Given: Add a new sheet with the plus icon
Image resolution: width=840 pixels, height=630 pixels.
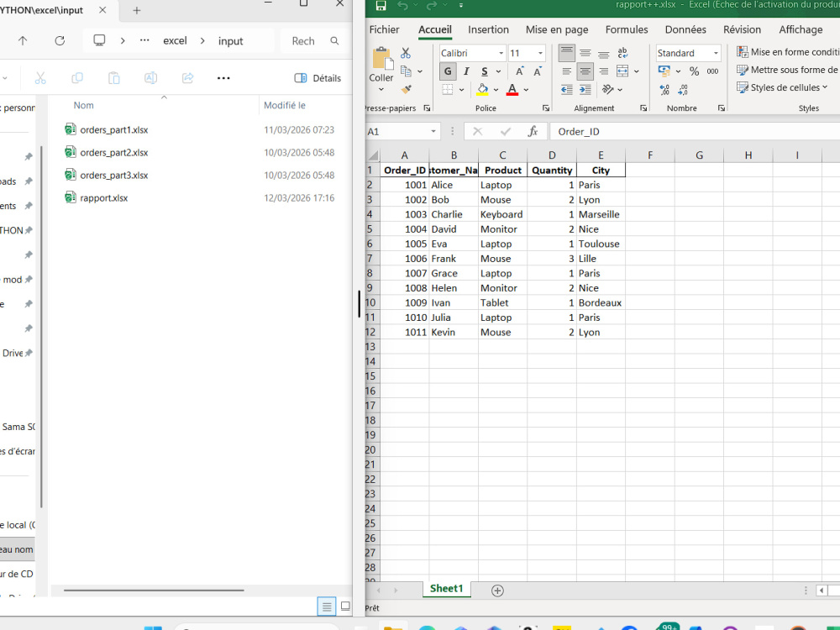Looking at the screenshot, I should click(497, 591).
